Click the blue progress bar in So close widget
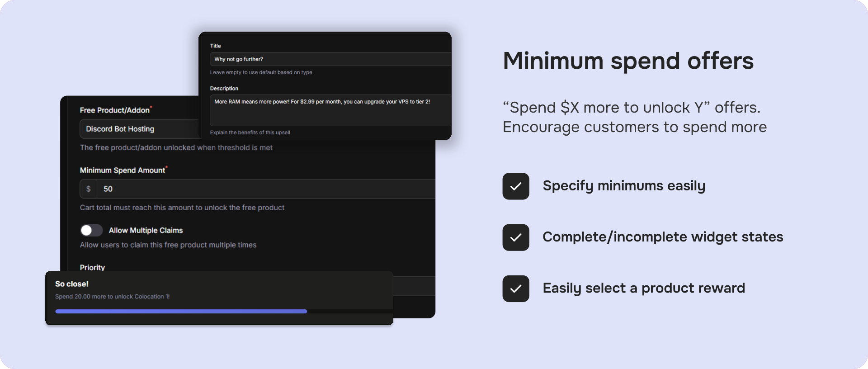 pyautogui.click(x=181, y=312)
